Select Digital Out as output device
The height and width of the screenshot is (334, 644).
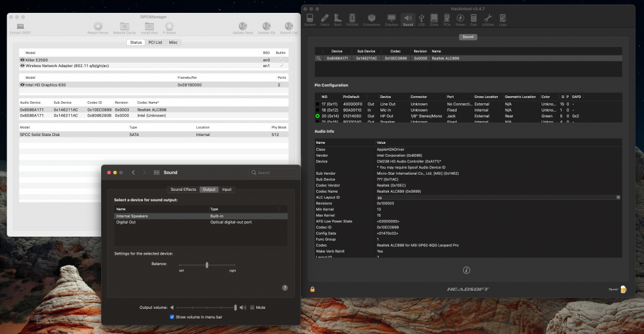click(x=201, y=222)
